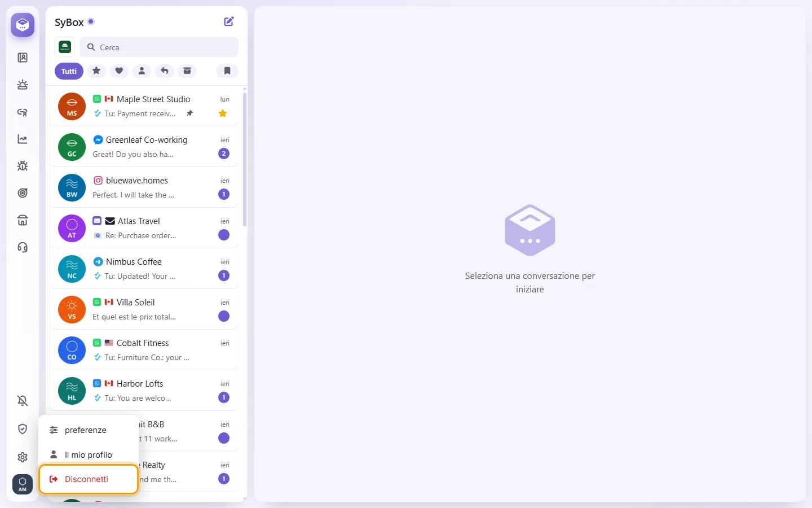812x508 pixels.
Task: Click the Cerca search field
Action: coord(159,47)
